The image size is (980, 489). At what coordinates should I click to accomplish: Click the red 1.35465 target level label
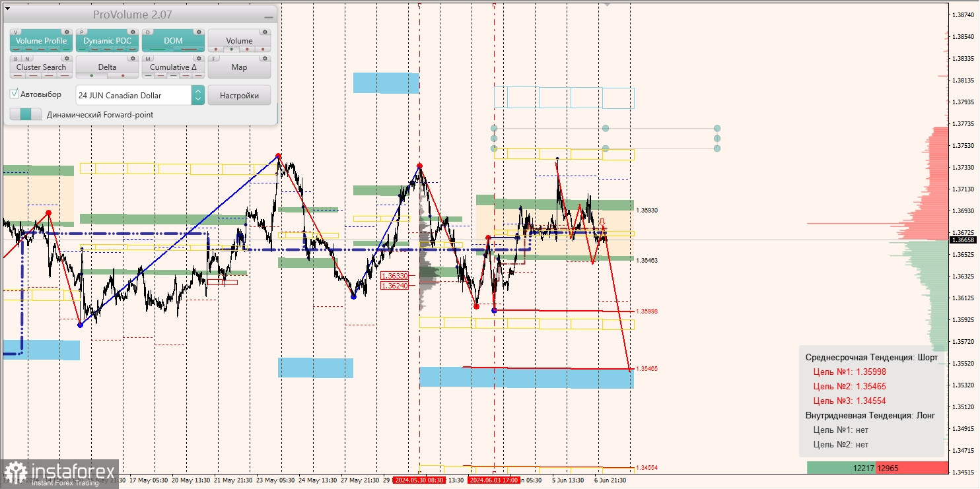click(647, 368)
